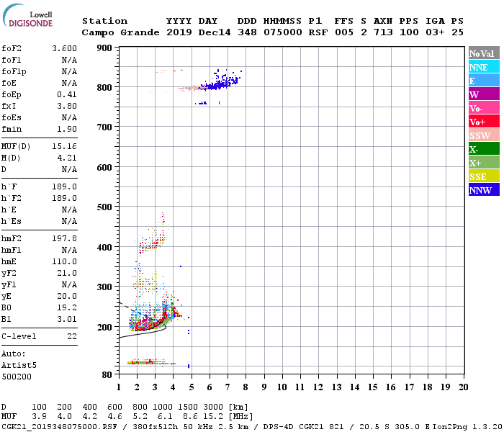Select the NNE cyan legend swatch
The width and height of the screenshot is (504, 432).
[x=484, y=67]
